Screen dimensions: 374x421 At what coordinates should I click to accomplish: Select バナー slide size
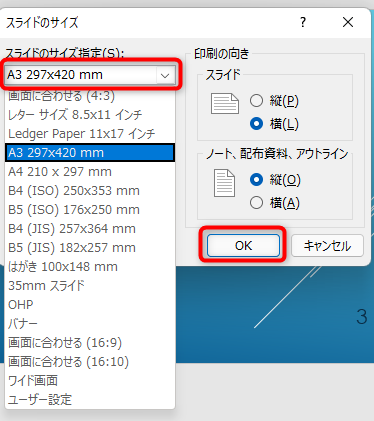(x=90, y=324)
